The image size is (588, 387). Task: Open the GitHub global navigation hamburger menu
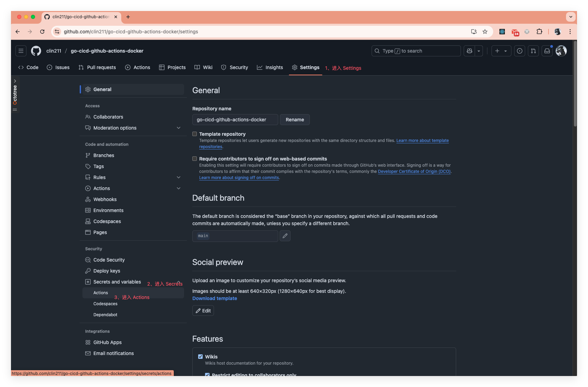pyautogui.click(x=21, y=51)
